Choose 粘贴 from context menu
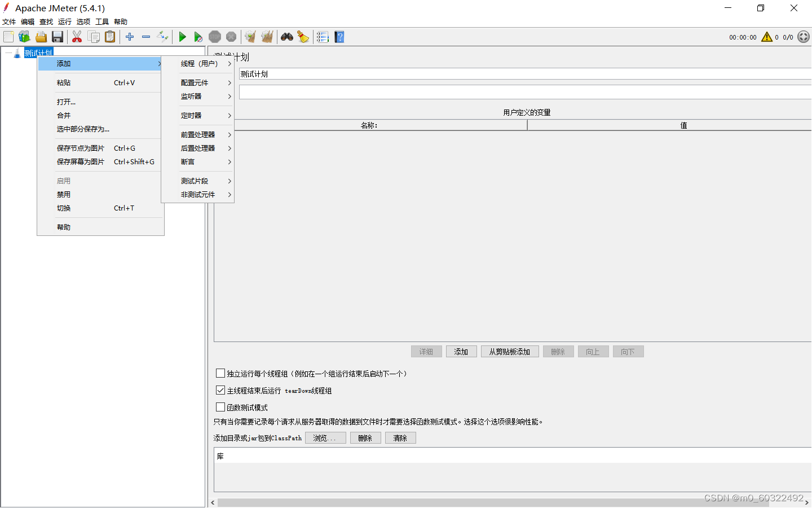This screenshot has width=812, height=508. coord(100,83)
